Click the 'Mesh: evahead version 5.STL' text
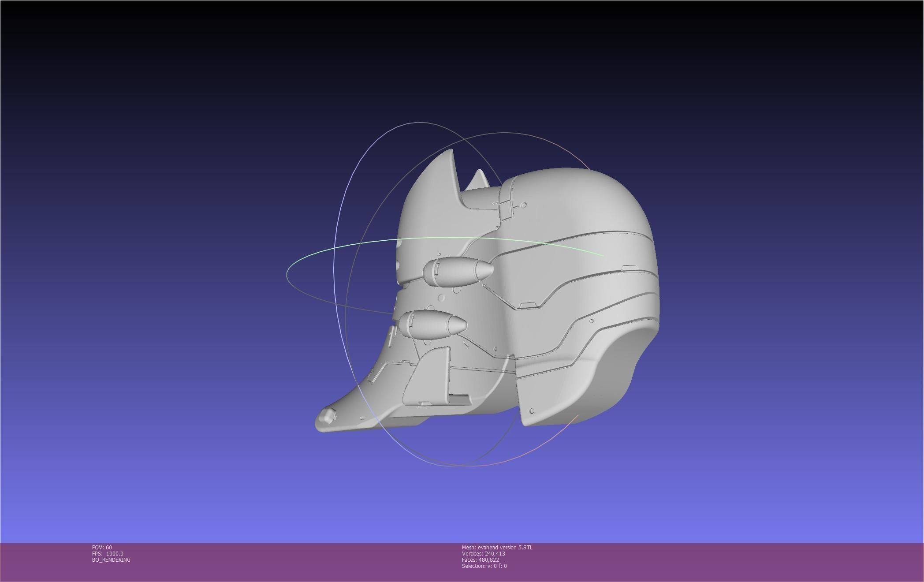Viewport: 924px width, 582px height. (x=497, y=547)
